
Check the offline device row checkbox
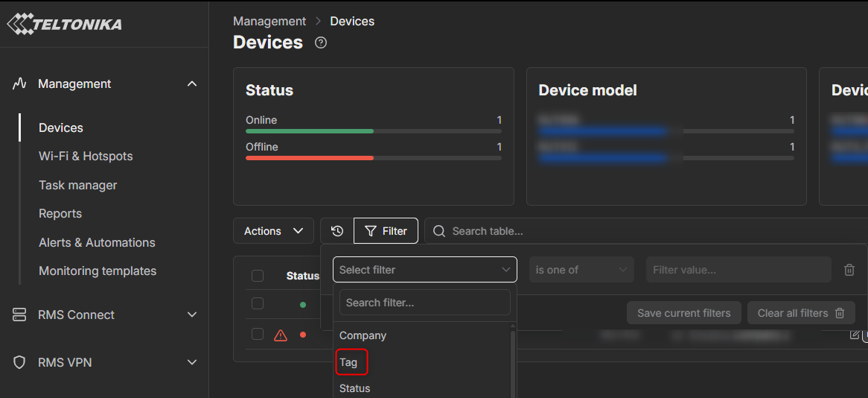click(258, 334)
